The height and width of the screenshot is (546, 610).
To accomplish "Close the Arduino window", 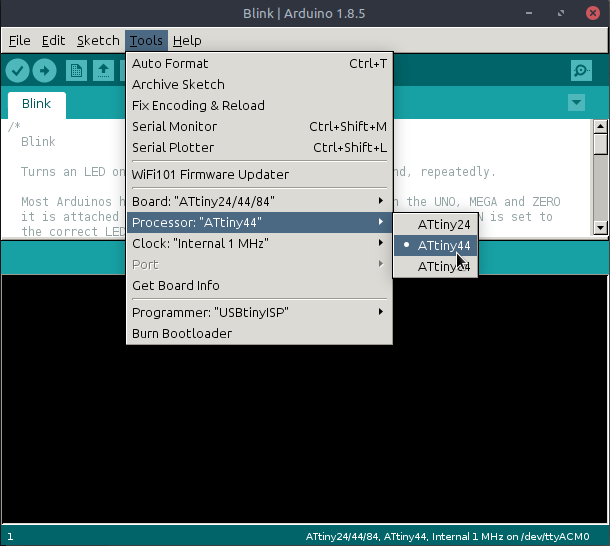I will (x=592, y=13).
